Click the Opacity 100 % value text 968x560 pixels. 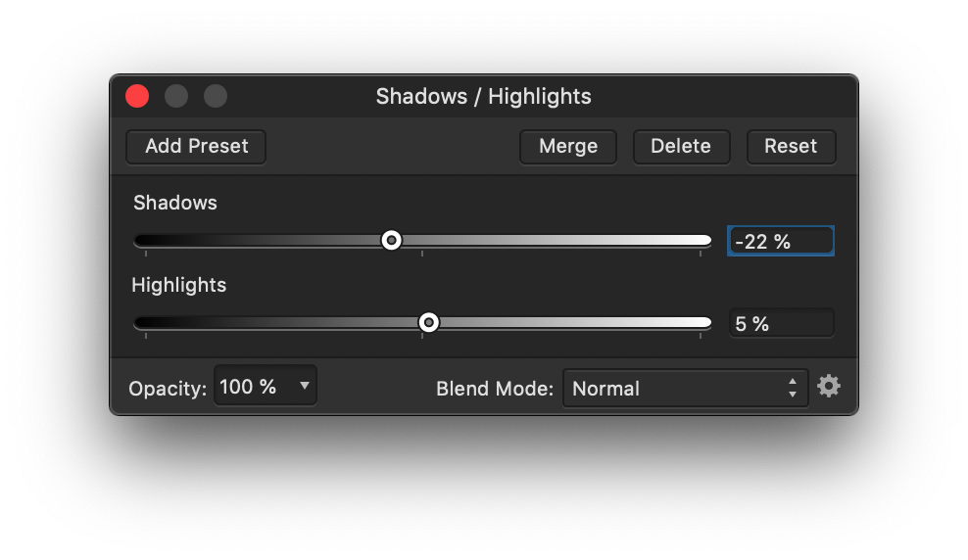pos(249,387)
